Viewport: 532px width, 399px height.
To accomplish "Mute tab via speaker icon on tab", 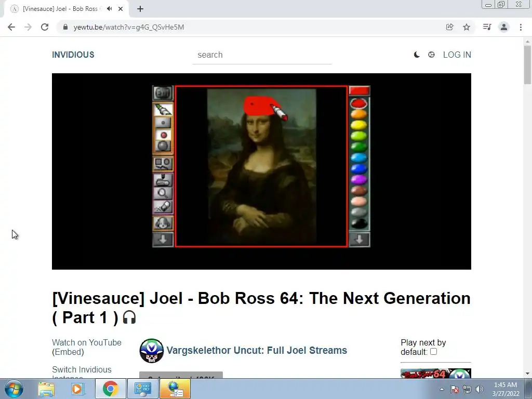I will pyautogui.click(x=109, y=9).
